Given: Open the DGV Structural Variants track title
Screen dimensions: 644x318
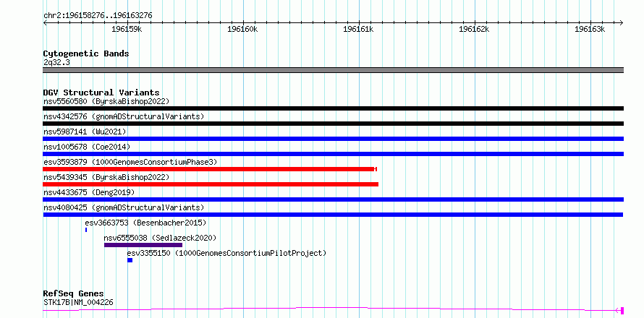Looking at the screenshot, I should (x=101, y=93).
